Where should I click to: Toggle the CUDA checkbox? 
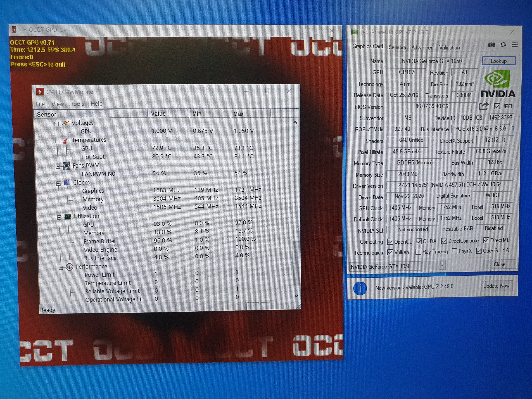[419, 241]
